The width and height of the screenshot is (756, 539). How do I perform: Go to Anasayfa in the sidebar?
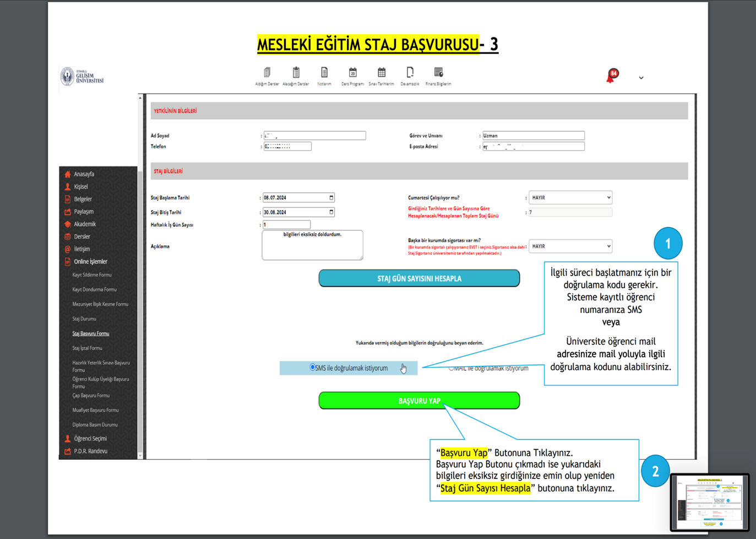84,174
